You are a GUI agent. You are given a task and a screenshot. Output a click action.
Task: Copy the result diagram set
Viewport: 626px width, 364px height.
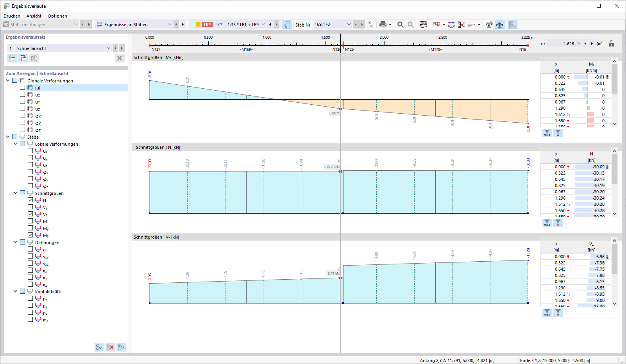(x=23, y=58)
